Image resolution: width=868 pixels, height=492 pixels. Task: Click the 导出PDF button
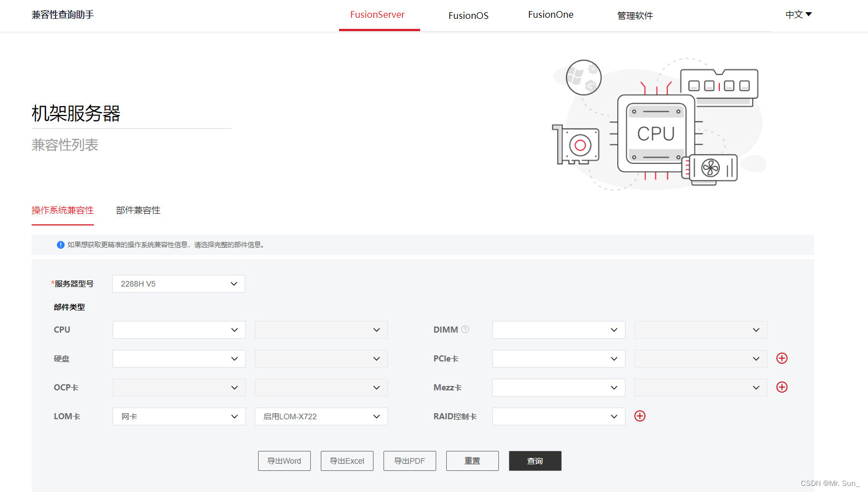[x=410, y=461]
